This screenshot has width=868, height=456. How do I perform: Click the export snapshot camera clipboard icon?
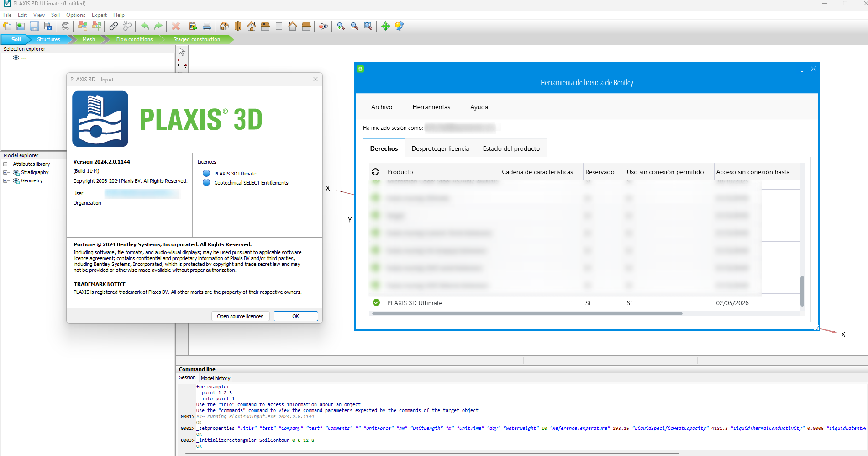point(193,26)
